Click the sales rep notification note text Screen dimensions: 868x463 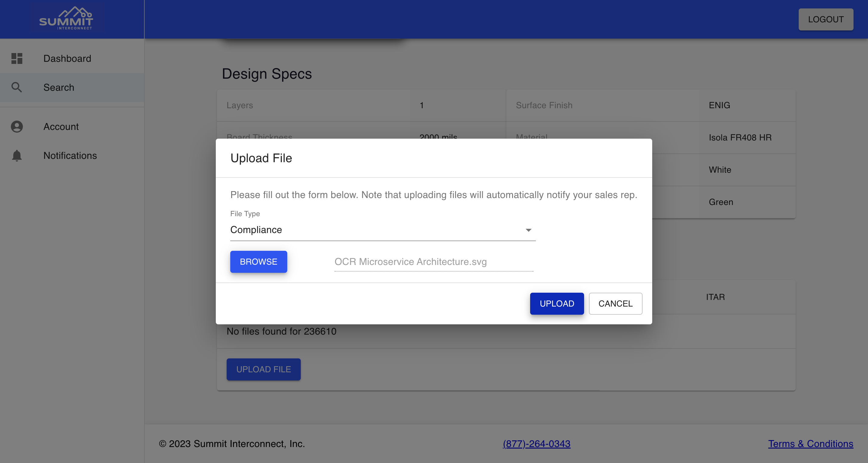pyautogui.click(x=434, y=195)
